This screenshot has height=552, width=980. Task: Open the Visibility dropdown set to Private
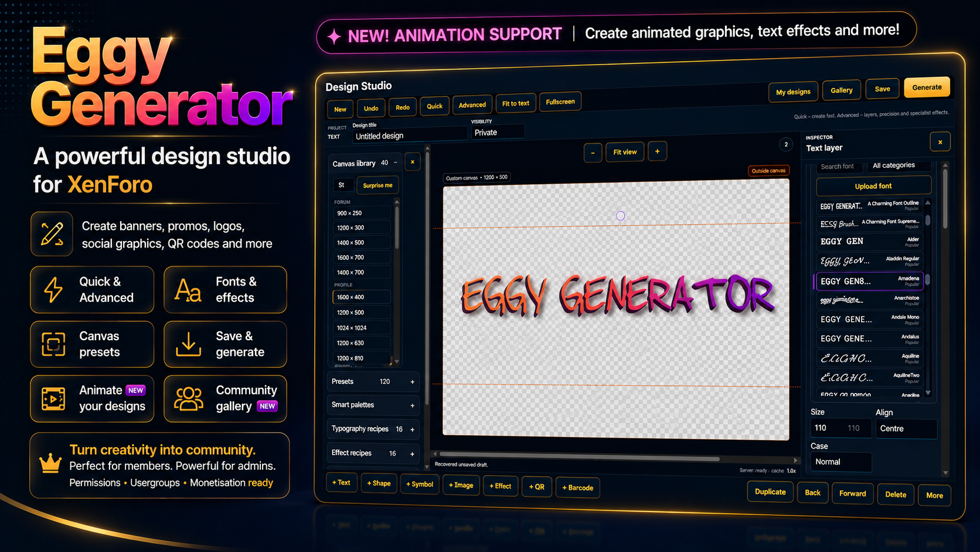497,133
